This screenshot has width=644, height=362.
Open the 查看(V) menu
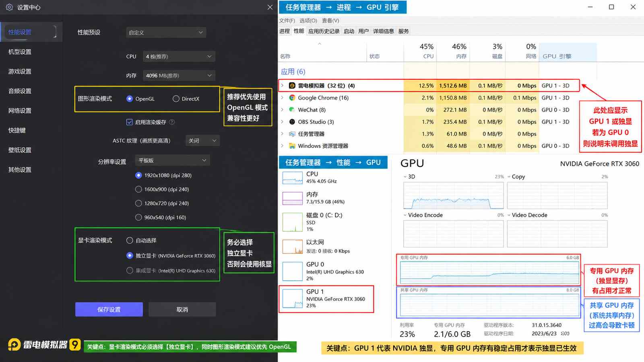click(330, 21)
